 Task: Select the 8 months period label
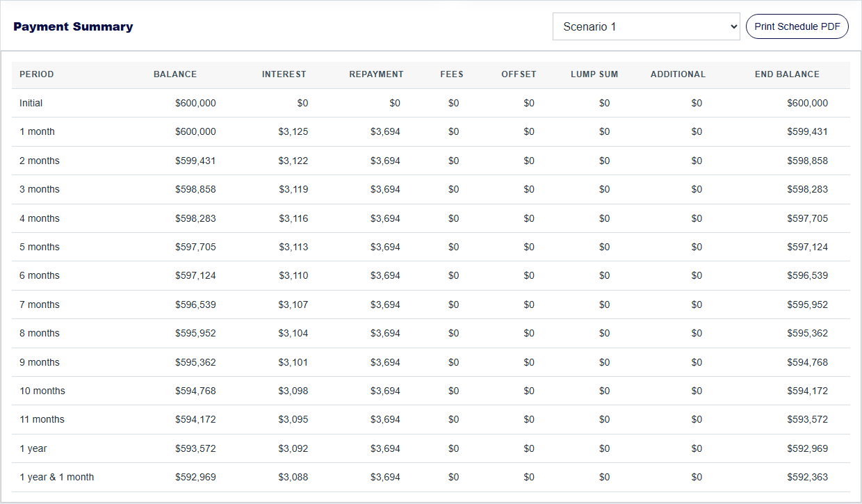pos(40,333)
